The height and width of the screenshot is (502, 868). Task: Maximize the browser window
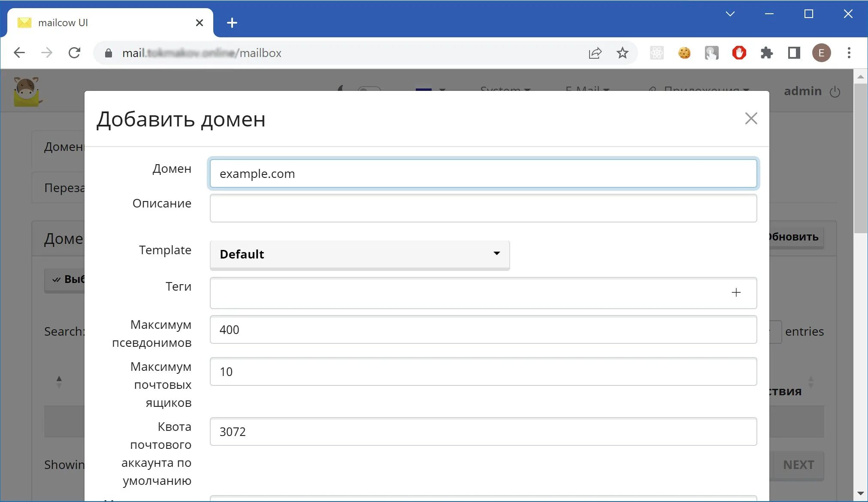pos(808,14)
